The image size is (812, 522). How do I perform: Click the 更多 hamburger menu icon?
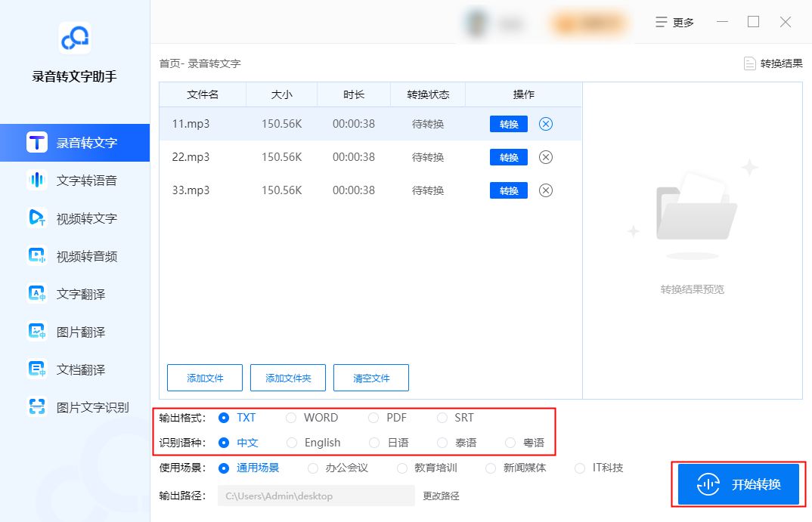(x=662, y=22)
